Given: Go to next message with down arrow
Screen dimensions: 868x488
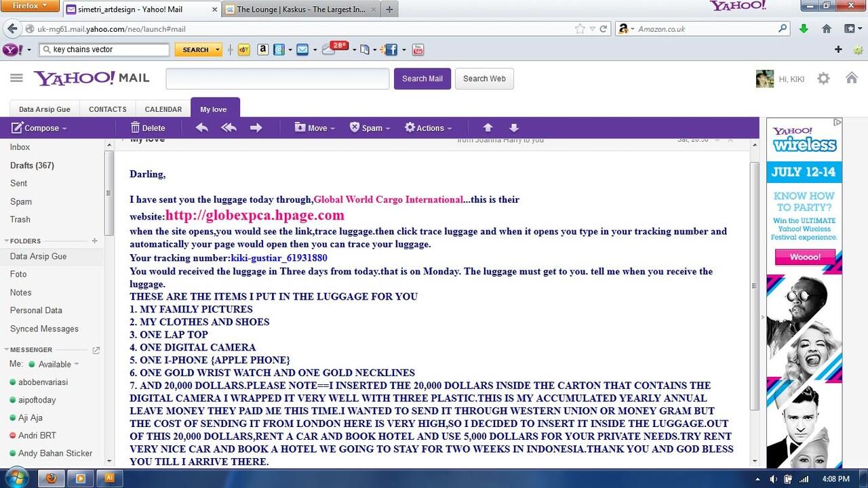Looking at the screenshot, I should pyautogui.click(x=513, y=127).
